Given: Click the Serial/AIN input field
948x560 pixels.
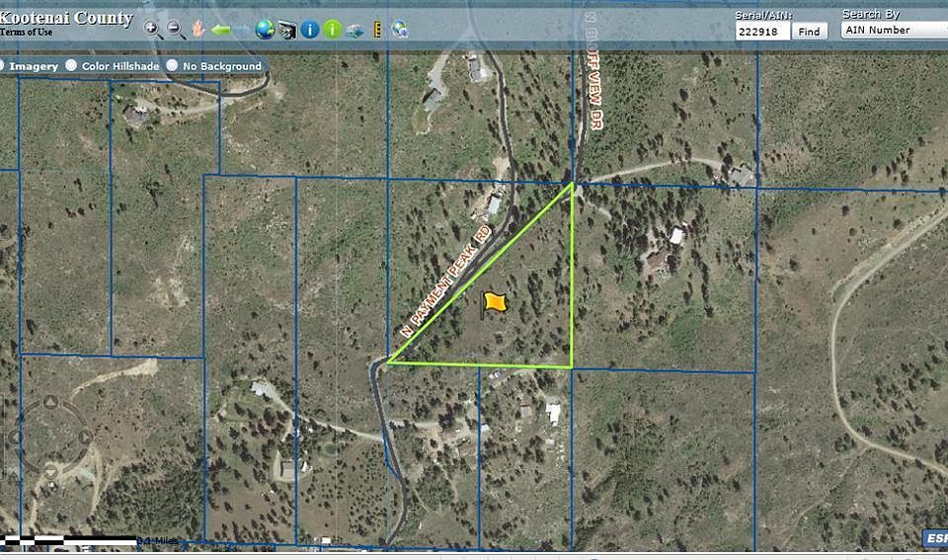Looking at the screenshot, I should (x=761, y=32).
